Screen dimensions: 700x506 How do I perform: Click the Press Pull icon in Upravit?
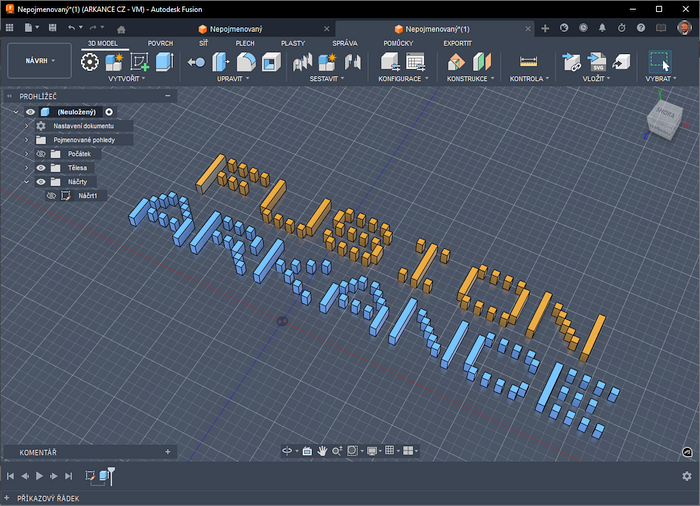click(221, 62)
